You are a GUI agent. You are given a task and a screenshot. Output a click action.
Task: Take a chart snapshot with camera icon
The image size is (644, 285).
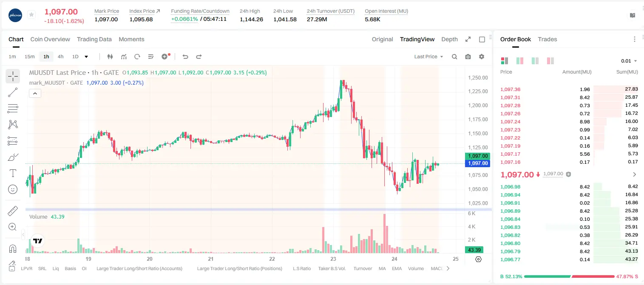coord(468,57)
